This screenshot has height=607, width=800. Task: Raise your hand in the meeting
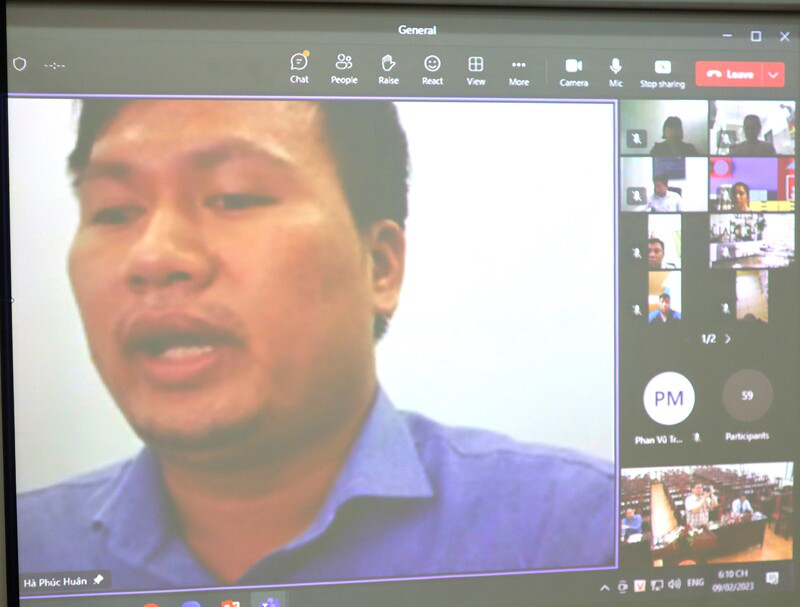(388, 68)
